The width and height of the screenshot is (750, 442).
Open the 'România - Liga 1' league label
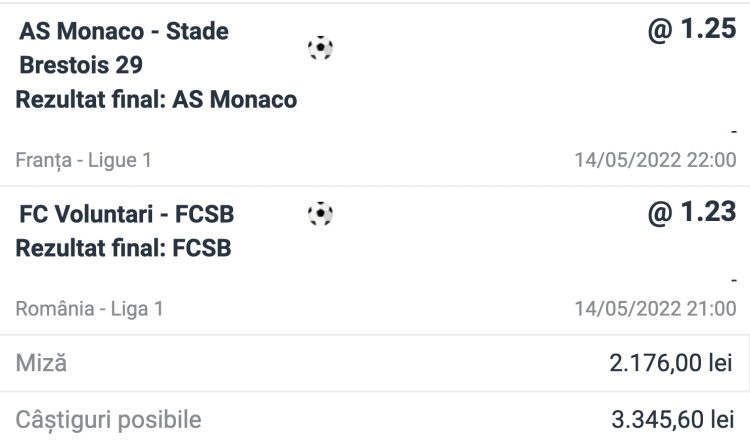89,309
